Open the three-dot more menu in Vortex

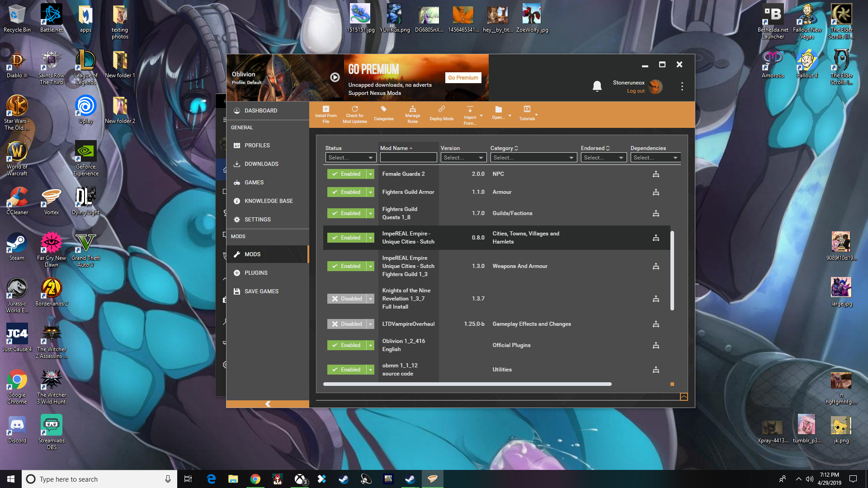click(682, 86)
